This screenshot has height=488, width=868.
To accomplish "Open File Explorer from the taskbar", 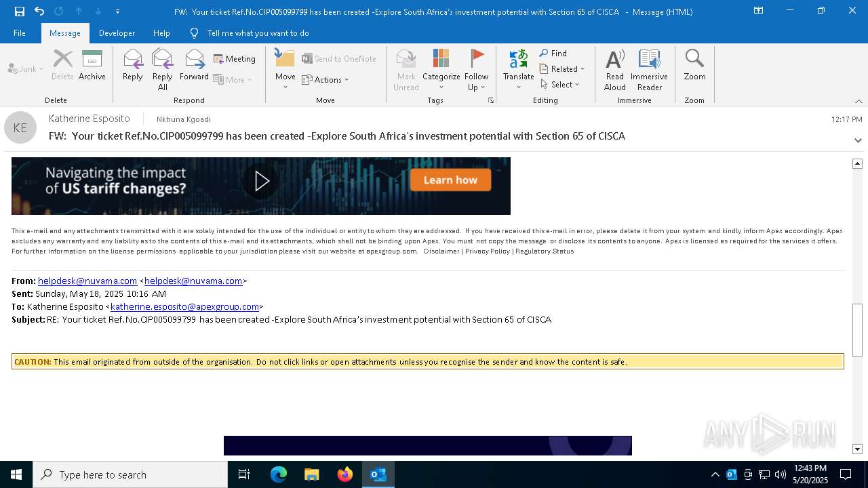I will [312, 474].
